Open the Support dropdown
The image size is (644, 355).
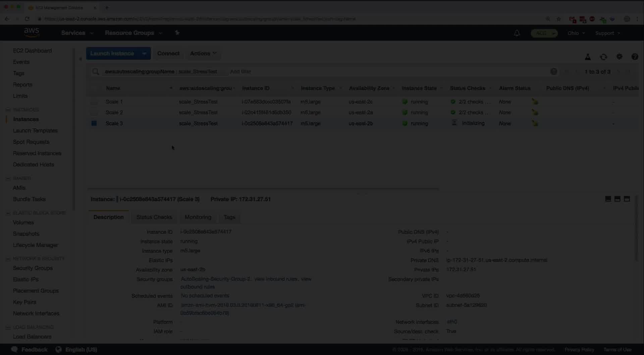point(608,33)
